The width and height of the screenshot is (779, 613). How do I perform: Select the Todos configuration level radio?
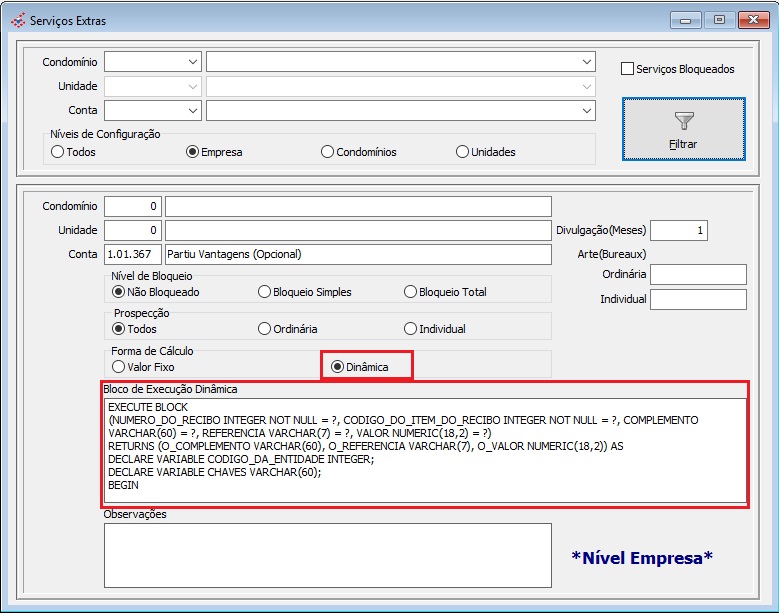[x=57, y=152]
